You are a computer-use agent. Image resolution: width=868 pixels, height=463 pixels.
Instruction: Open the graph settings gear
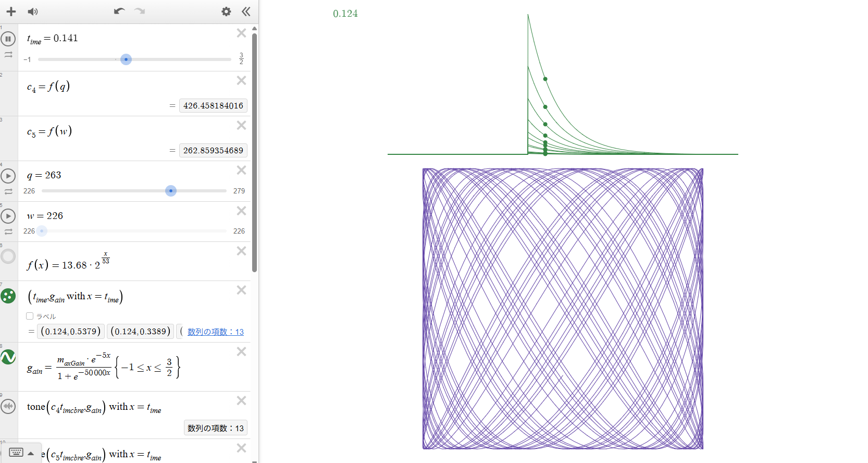coord(226,11)
